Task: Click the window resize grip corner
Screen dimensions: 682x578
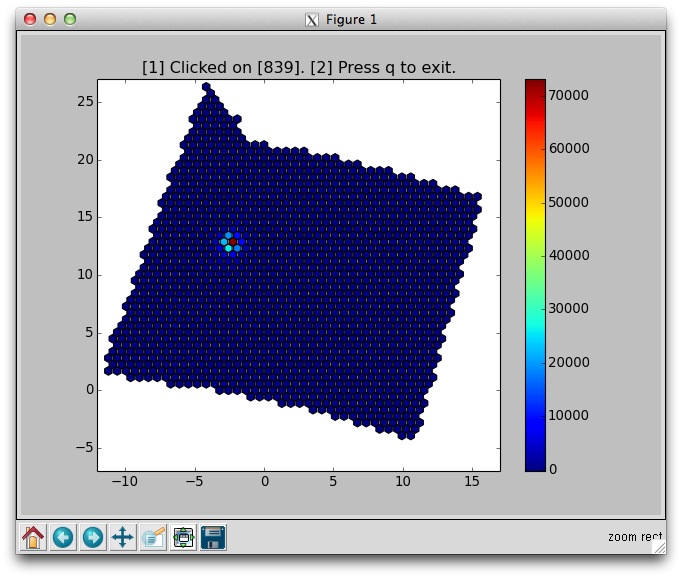Action: point(658,547)
